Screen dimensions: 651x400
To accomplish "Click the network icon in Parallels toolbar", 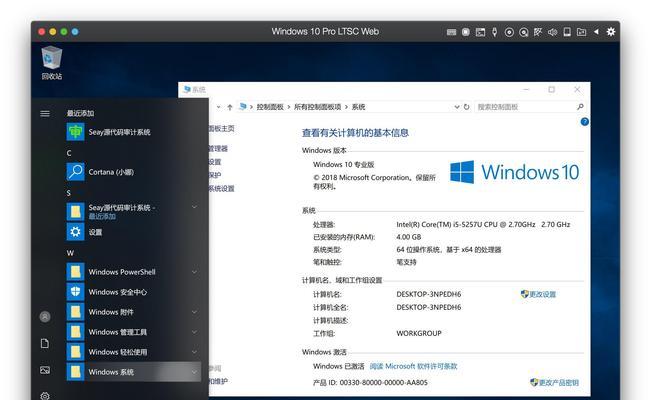I will click(538, 32).
